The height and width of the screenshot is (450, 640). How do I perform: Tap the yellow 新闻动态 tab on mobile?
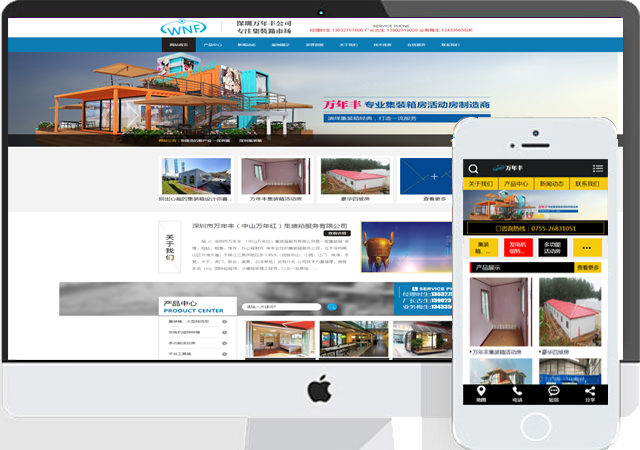pyautogui.click(x=552, y=184)
